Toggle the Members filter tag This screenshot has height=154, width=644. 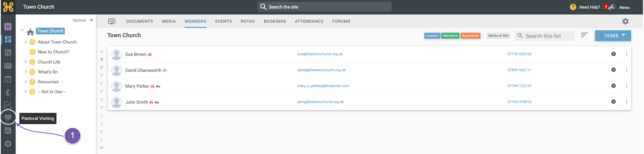coord(450,36)
